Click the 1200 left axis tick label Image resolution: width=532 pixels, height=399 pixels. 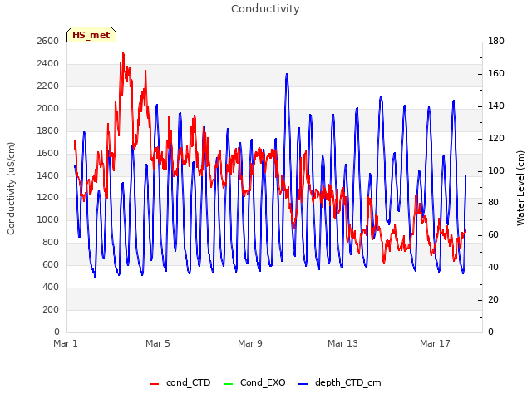click(48, 198)
